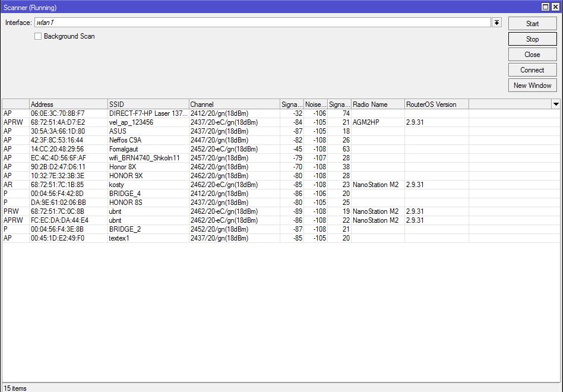Image resolution: width=563 pixels, height=392 pixels.
Task: Click address FC:EC:DA:DA:44:E4
Action: [59, 220]
